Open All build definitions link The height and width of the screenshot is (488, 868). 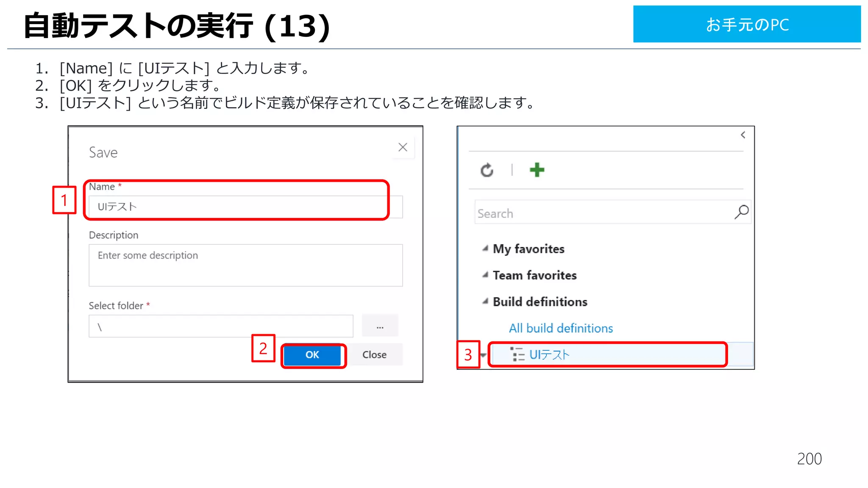(x=561, y=328)
